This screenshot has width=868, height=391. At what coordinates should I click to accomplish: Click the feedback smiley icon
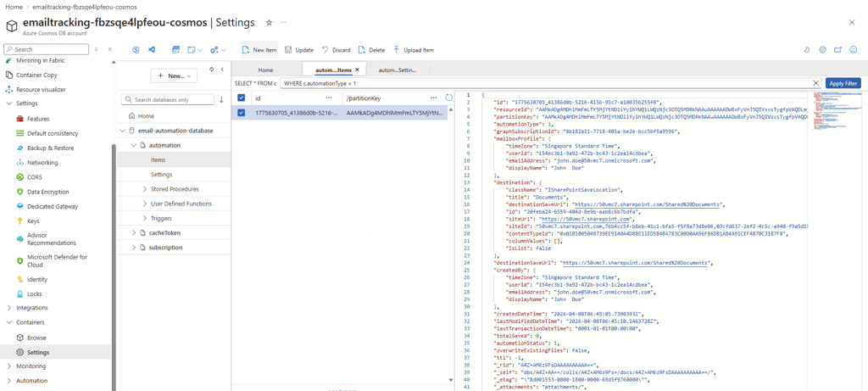(x=854, y=50)
